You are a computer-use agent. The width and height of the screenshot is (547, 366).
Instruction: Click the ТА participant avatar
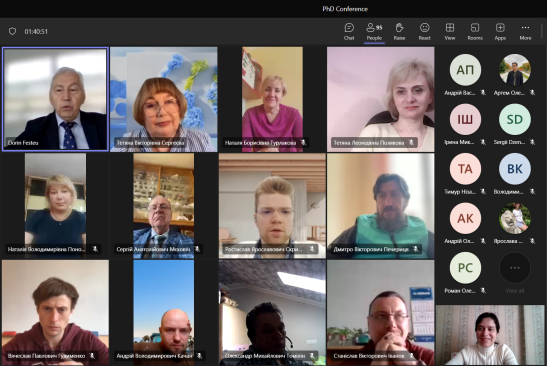(465, 169)
